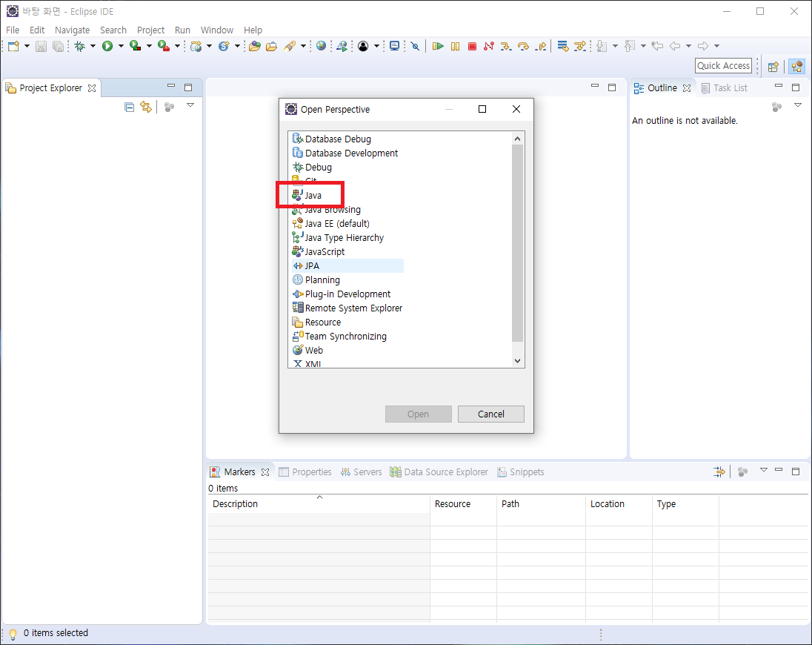Click the Coverage run icon
Viewport: 812px width, 645px height.
(135, 46)
